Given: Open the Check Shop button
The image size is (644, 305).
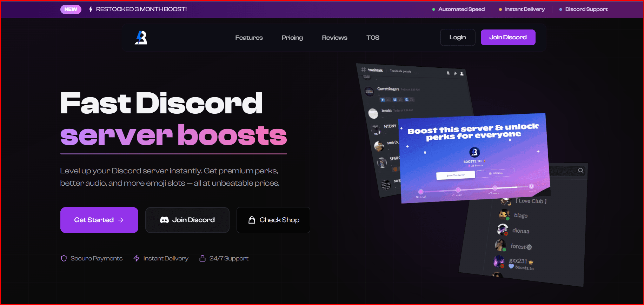Looking at the screenshot, I should (x=273, y=220).
